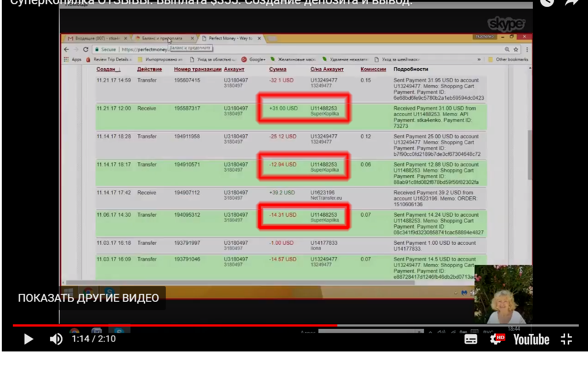Click transaction number 194907112

pos(187,193)
